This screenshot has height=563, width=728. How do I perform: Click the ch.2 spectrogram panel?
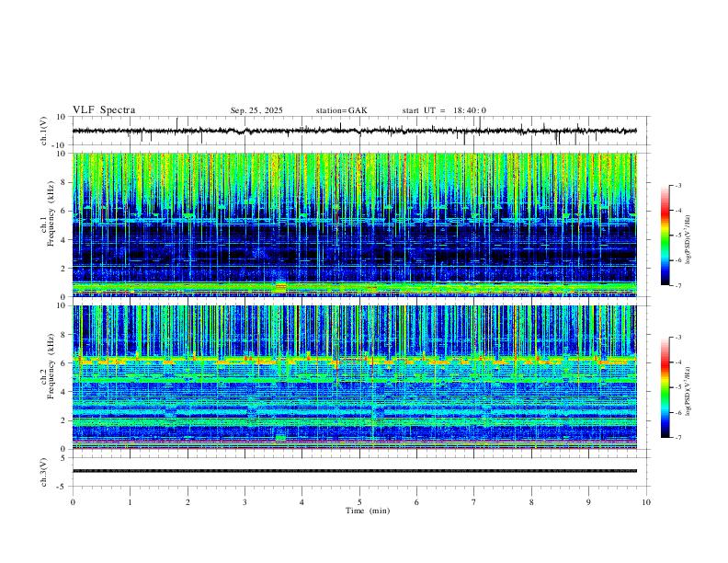point(355,377)
